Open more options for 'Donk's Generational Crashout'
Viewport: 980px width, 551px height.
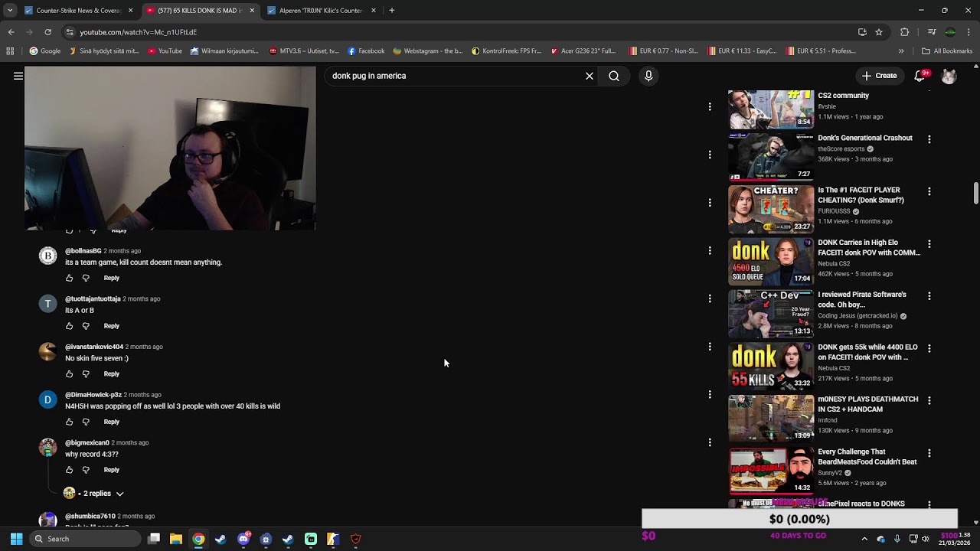[929, 139]
